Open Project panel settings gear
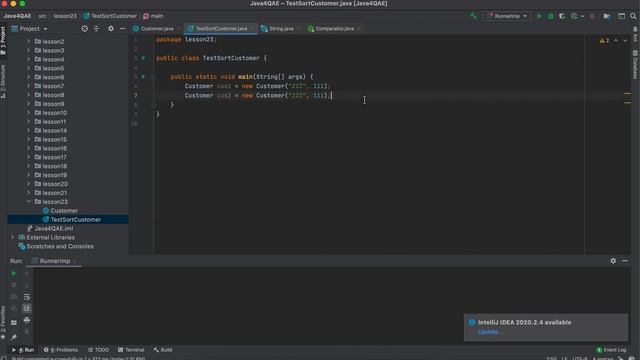The image size is (640, 360). coord(111,29)
